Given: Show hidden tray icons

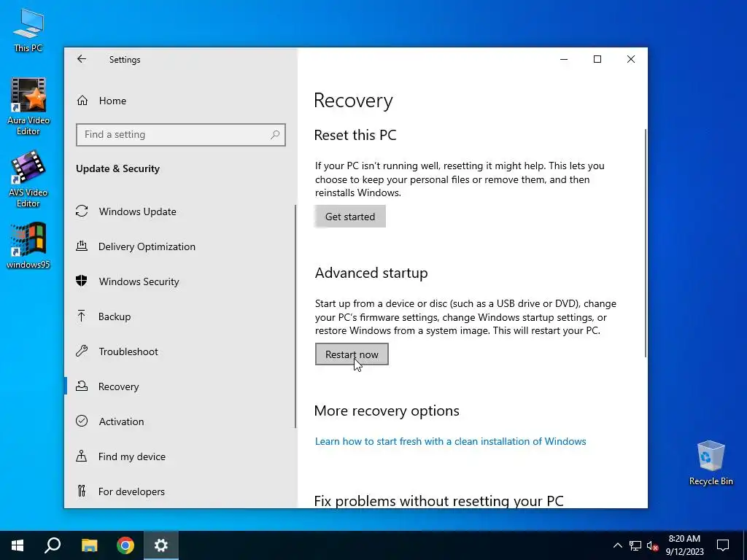Looking at the screenshot, I should (617, 545).
